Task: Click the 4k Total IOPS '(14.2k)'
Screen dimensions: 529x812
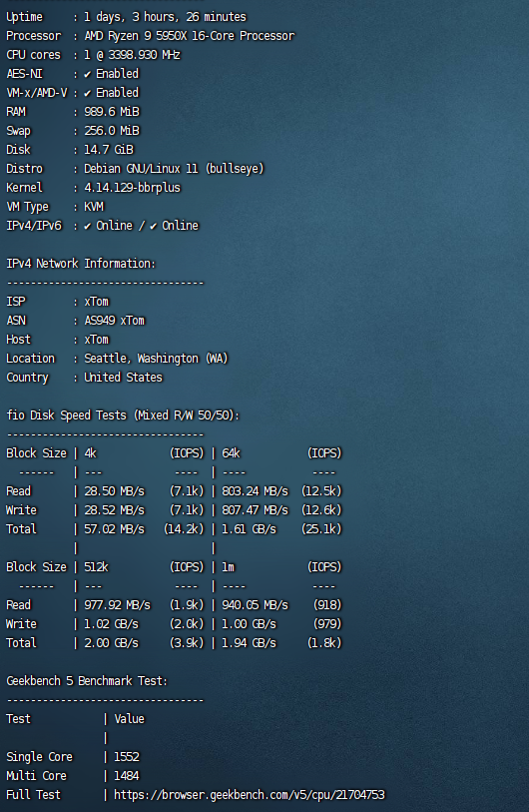Action: click(x=184, y=529)
